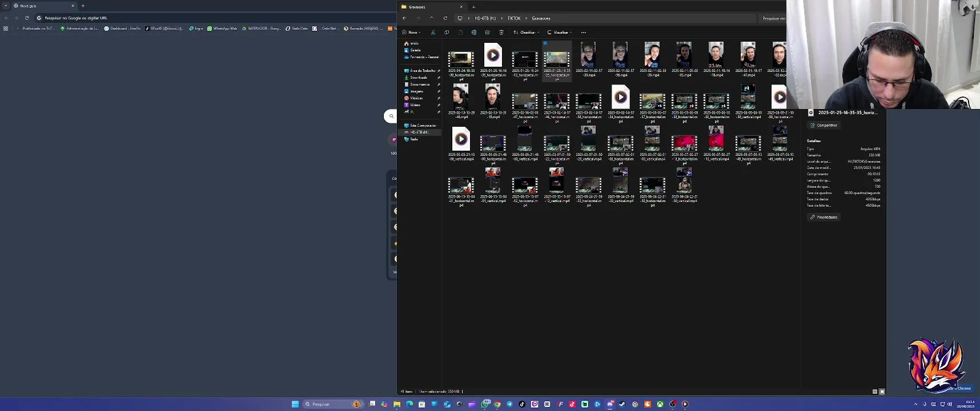Open the three-dots more options in Explorer toolbar
Screen dimensions: 980x411
[584, 33]
